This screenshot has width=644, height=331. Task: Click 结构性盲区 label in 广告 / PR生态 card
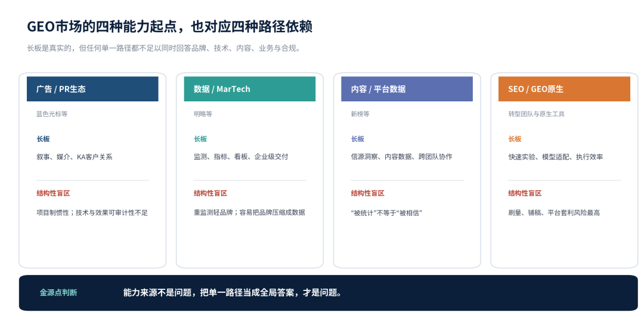click(x=54, y=193)
